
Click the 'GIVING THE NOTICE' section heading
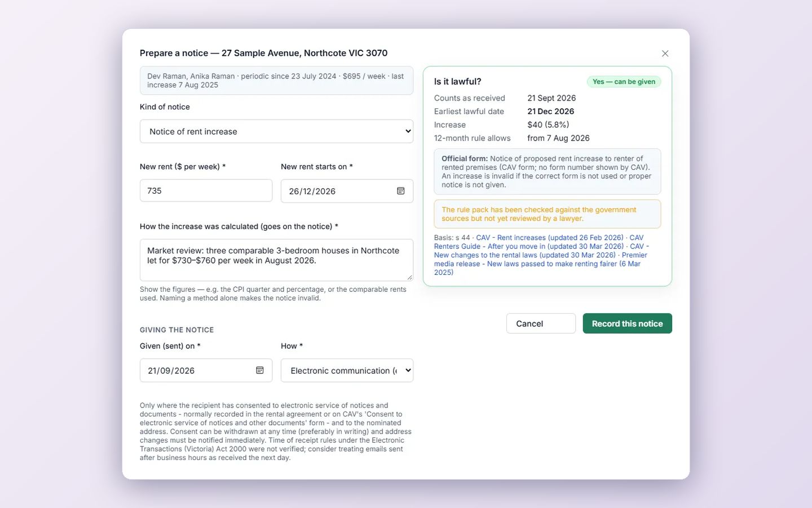pos(176,330)
